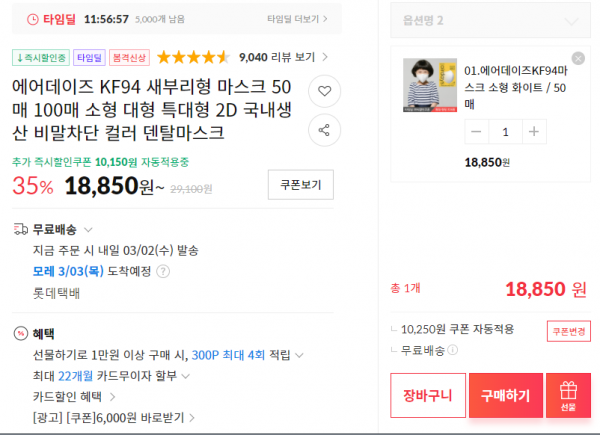
Task: Add product to wishlist with heart icon
Action: [324, 91]
